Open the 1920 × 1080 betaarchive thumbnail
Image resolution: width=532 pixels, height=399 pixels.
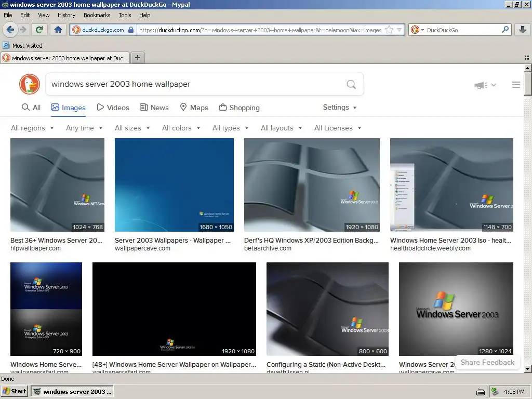click(x=312, y=185)
